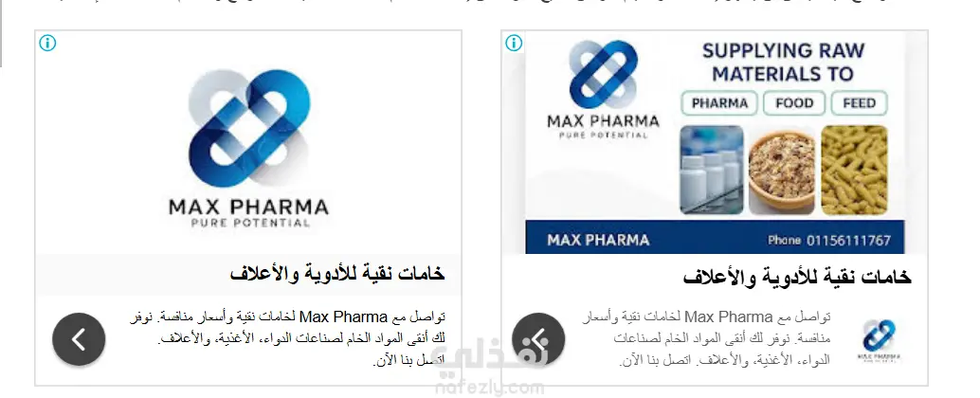Click the MAX PHARMA text in blue footer bar
Screen dimensions: 980x398
(598, 241)
